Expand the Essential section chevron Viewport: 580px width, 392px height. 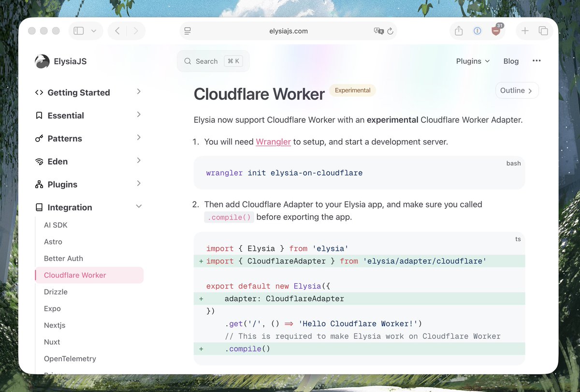(139, 115)
